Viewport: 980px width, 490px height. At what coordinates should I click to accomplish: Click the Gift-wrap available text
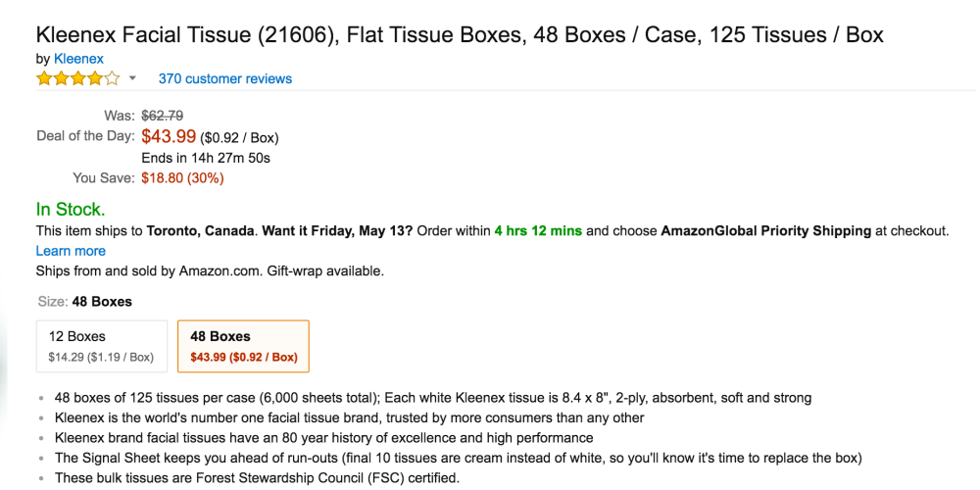(325, 270)
